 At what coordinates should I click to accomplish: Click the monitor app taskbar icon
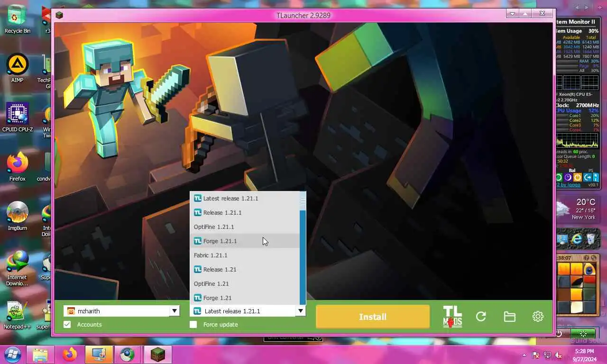pos(99,355)
